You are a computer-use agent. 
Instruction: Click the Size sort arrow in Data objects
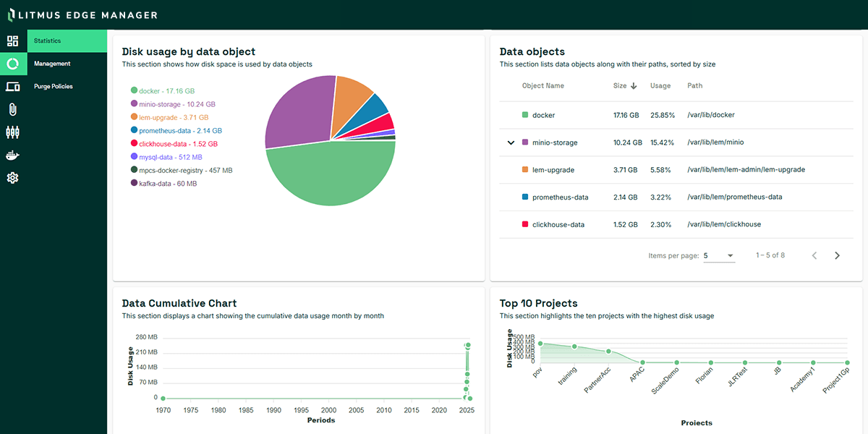tap(634, 85)
